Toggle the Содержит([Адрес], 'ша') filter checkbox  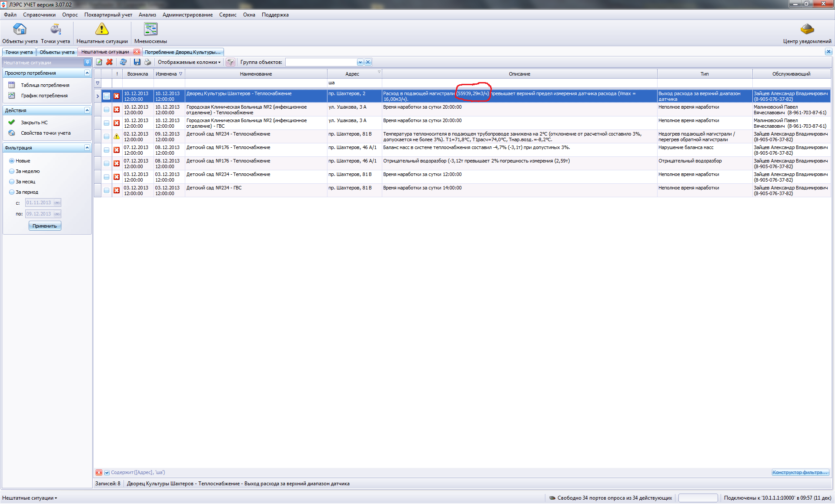click(107, 473)
